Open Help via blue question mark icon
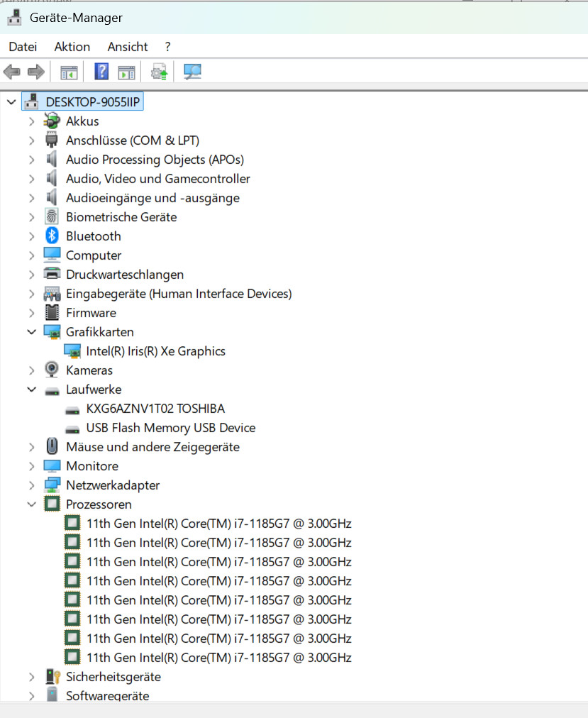588x718 pixels. click(101, 72)
